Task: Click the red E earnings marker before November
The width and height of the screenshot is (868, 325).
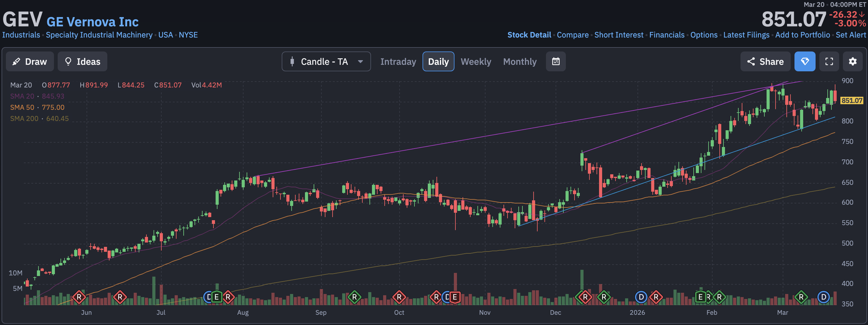Action: click(x=454, y=297)
